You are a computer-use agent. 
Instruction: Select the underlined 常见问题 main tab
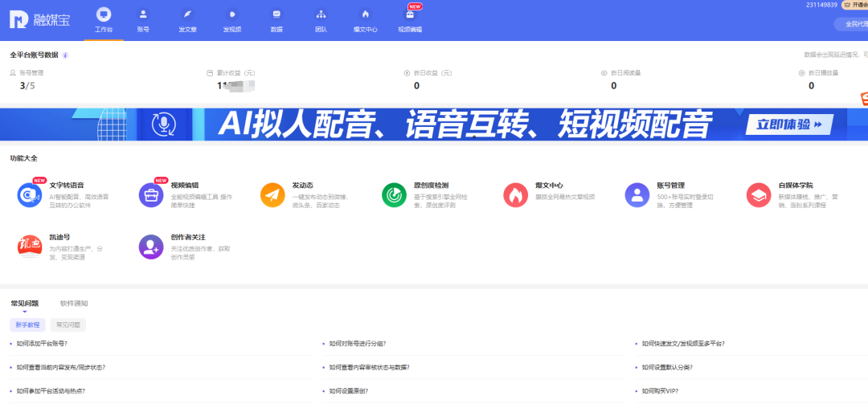click(24, 304)
